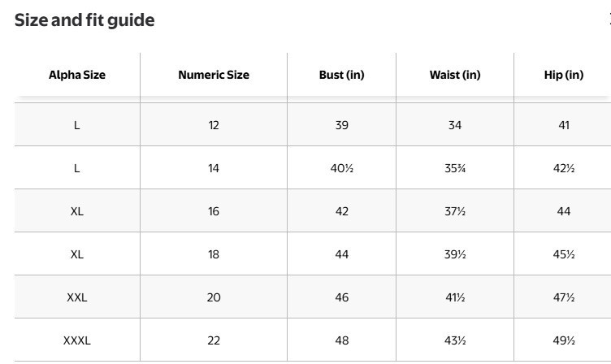This screenshot has width=611, height=364.
Task: Select numeric size 12 cell
Action: point(214,125)
